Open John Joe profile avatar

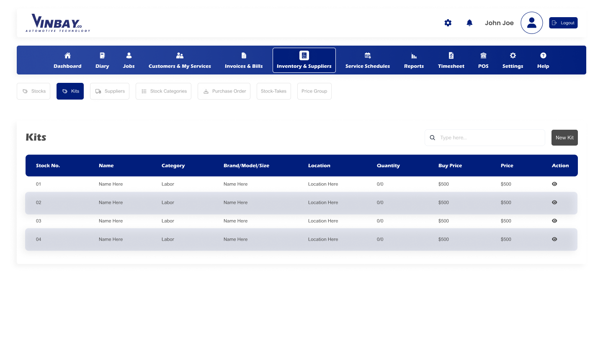click(532, 23)
